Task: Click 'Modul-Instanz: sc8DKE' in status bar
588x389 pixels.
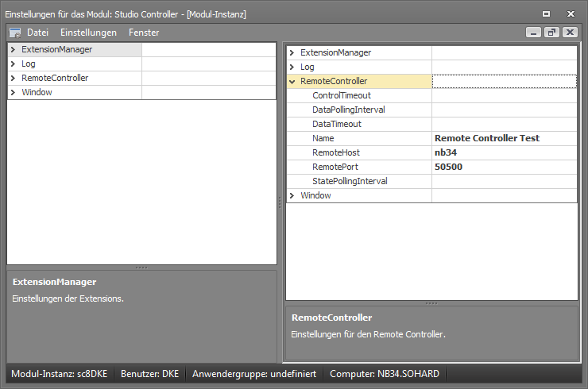Action: [x=60, y=374]
